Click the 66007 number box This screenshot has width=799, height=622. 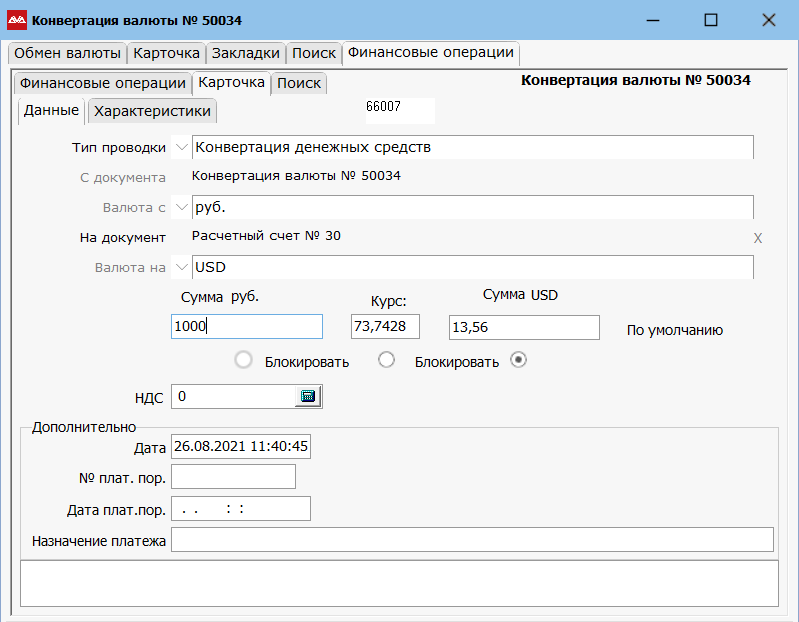click(x=400, y=111)
